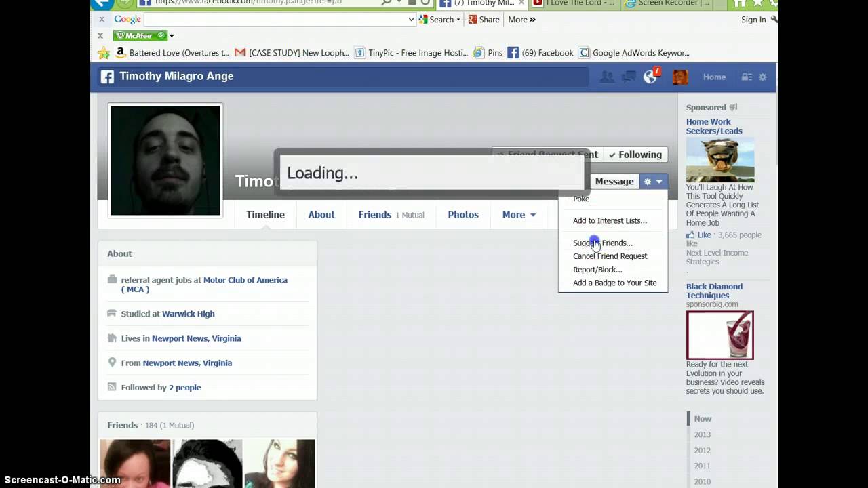Open Battered Love Amazon bookmark

point(172,53)
